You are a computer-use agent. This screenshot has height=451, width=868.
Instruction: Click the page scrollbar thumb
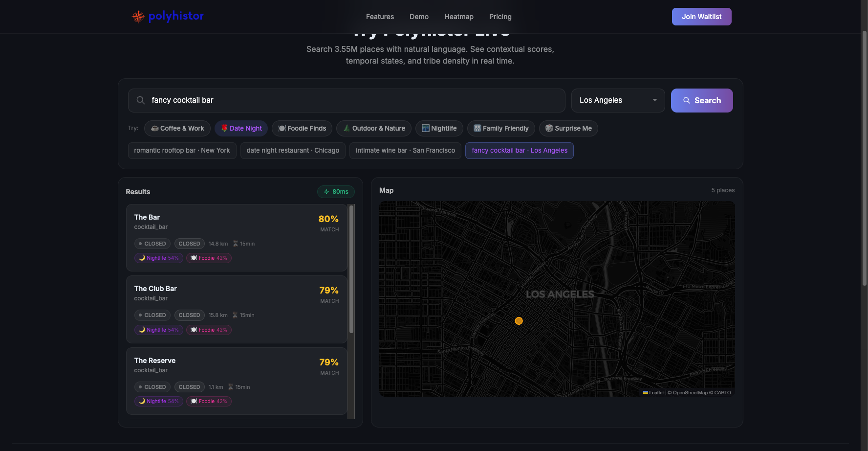click(864, 158)
